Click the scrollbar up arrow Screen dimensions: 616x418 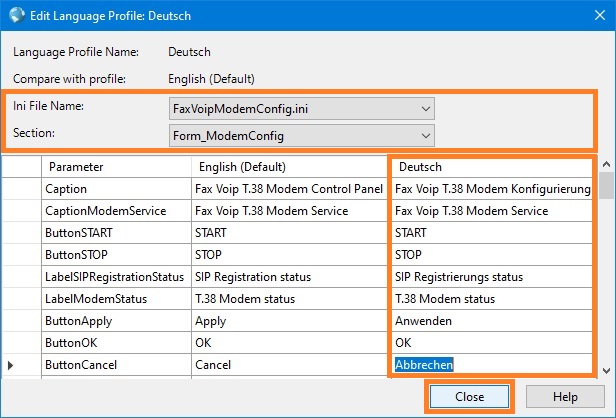click(607, 164)
